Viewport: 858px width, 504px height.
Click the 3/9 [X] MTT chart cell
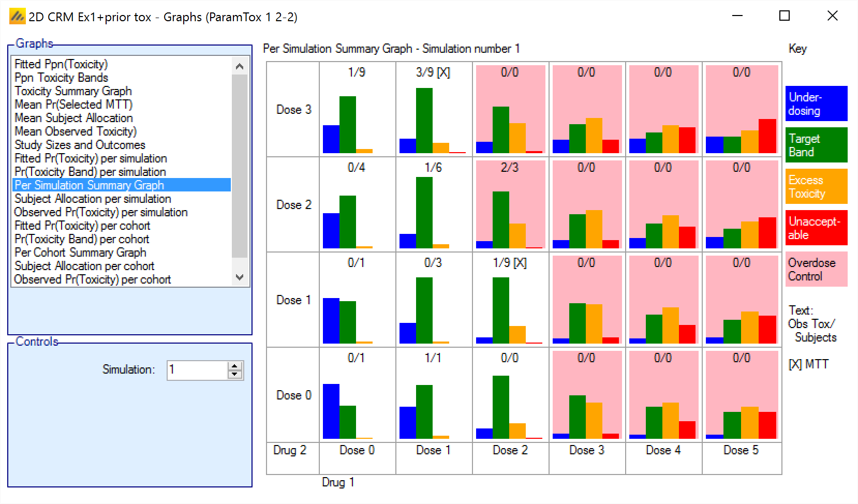[433, 110]
